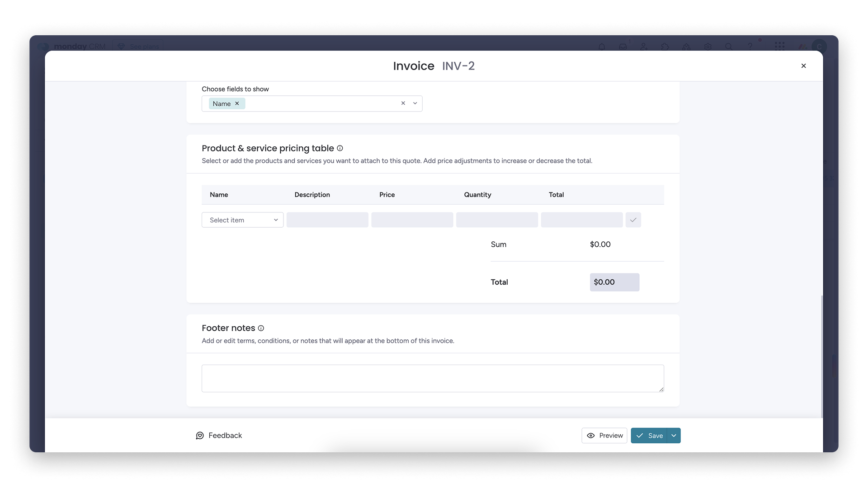Click the Description column header
This screenshot has width=868, height=488.
pyautogui.click(x=312, y=195)
